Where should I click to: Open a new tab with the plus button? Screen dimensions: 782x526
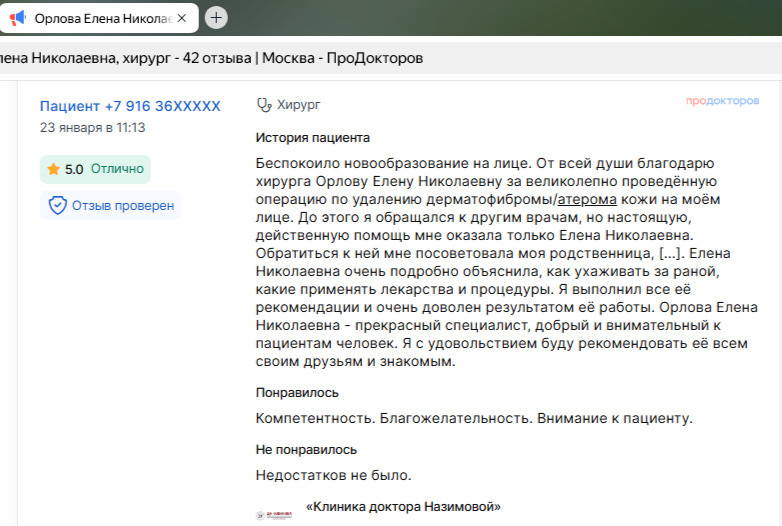[x=216, y=18]
